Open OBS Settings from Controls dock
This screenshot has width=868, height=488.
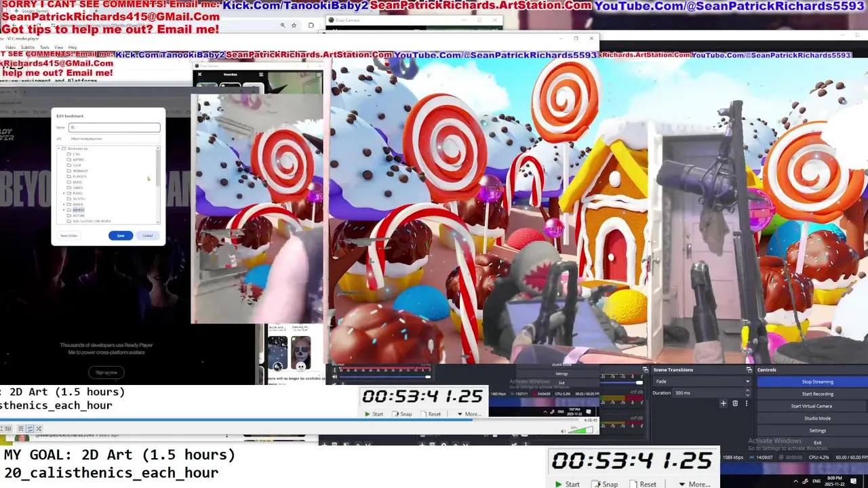(x=817, y=430)
